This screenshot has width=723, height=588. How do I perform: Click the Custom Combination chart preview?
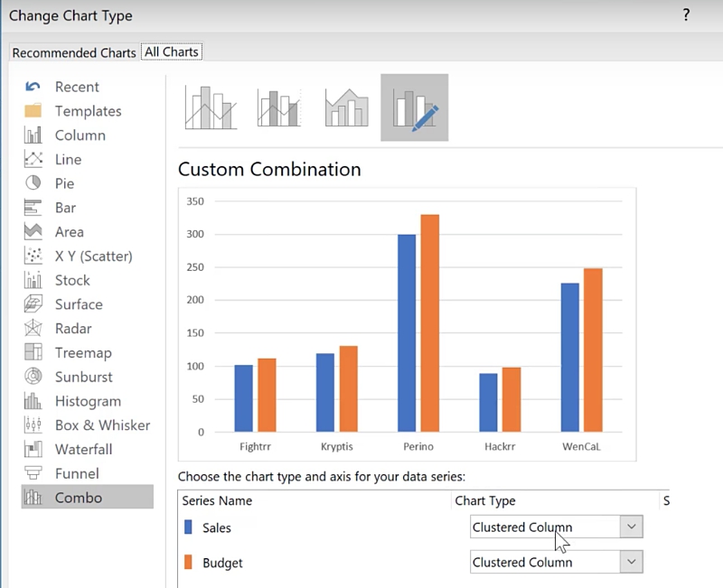pos(407,322)
